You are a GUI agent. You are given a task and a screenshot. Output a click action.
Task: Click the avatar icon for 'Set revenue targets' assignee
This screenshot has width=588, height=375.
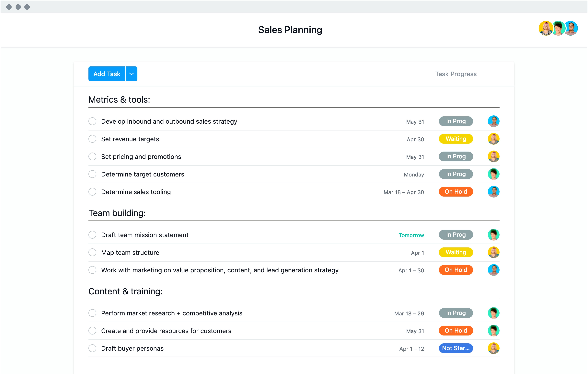pyautogui.click(x=493, y=139)
